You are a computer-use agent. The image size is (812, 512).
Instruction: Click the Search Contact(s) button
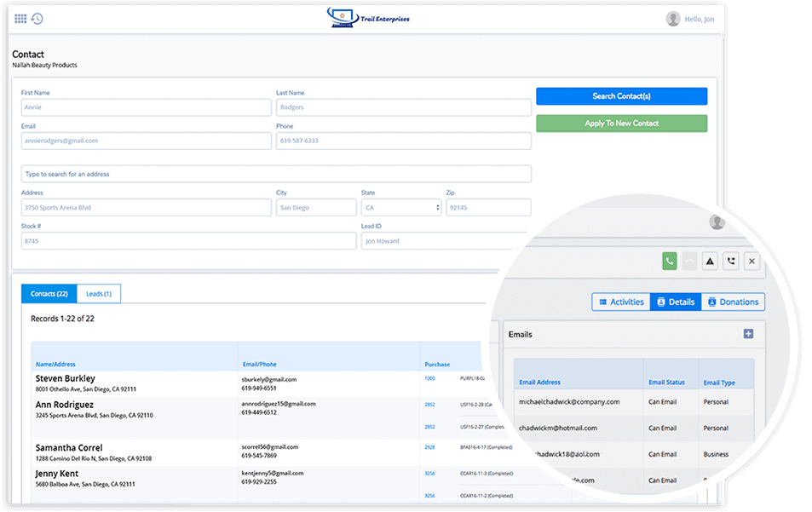tap(621, 96)
